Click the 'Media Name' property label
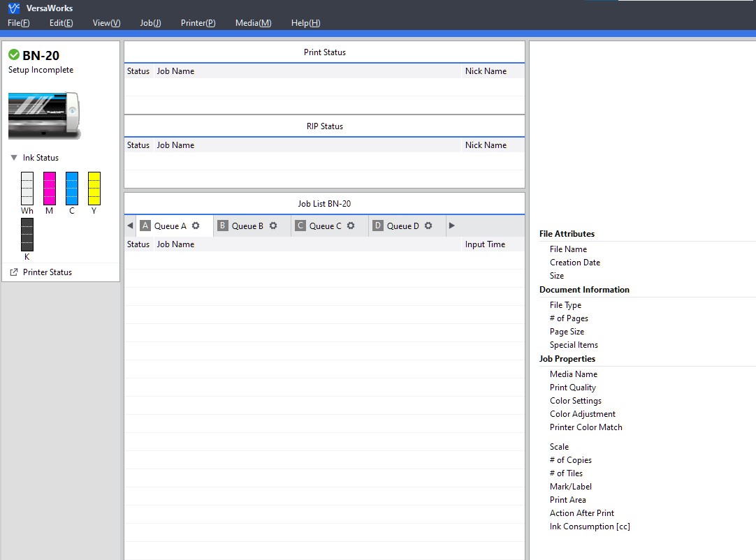 click(574, 374)
